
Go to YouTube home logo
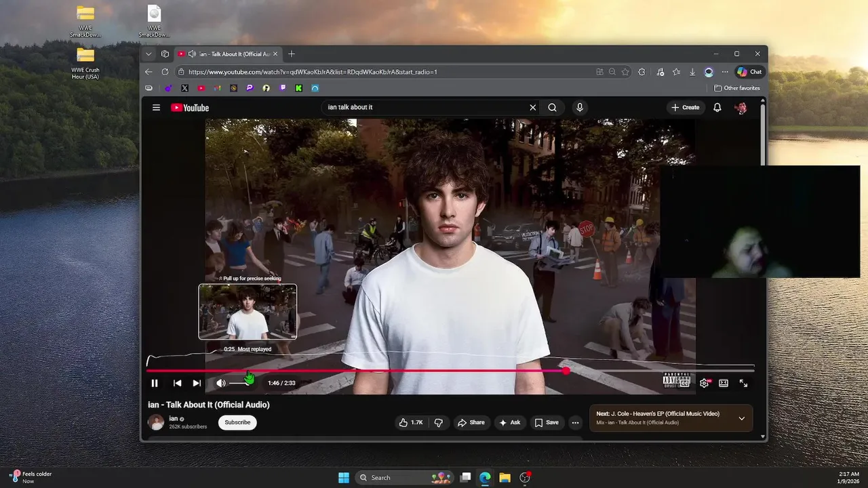[x=190, y=107]
